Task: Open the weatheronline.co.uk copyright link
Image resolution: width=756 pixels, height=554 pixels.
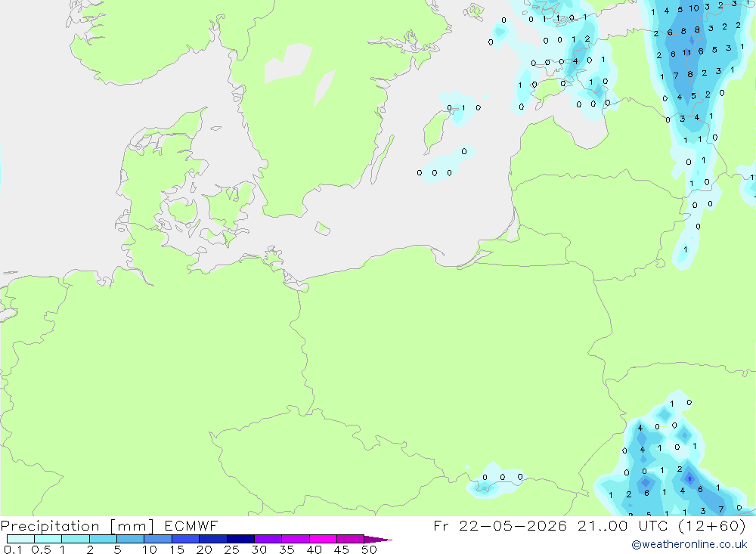Action: pyautogui.click(x=689, y=544)
